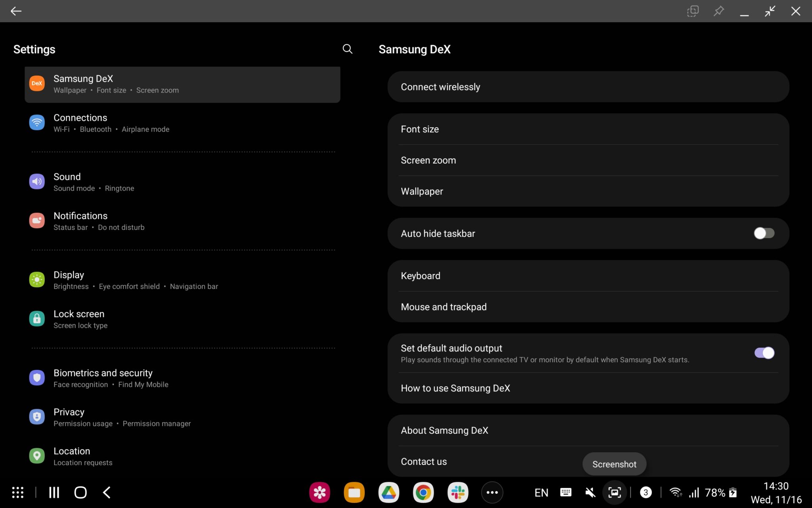Image resolution: width=812 pixels, height=508 pixels.
Task: Open Slack from the taskbar
Action: [x=458, y=492]
